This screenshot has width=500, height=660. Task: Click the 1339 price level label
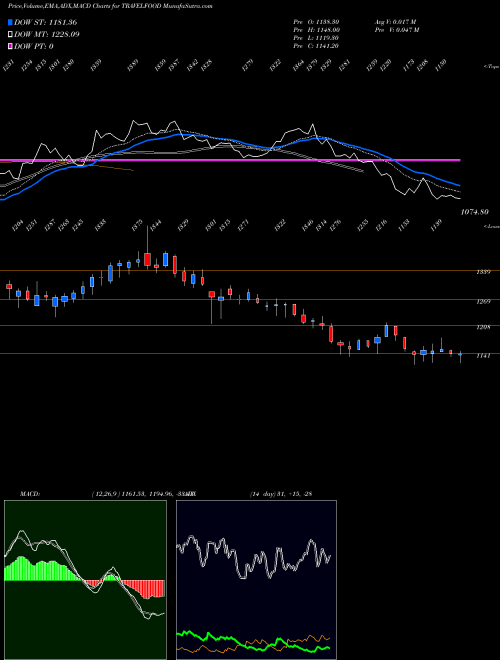(x=483, y=272)
